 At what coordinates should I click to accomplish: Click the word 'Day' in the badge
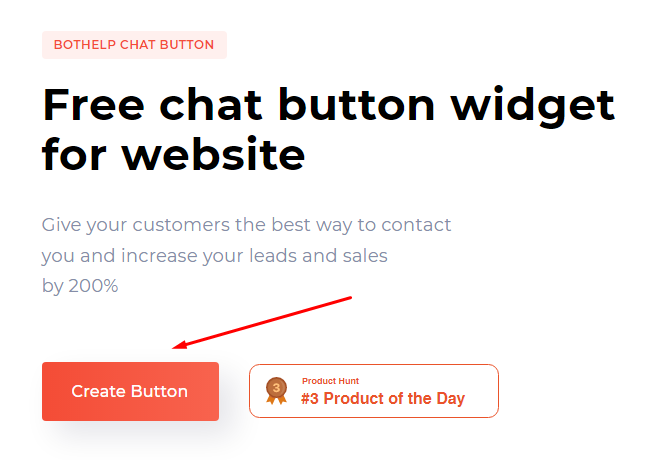coord(450,399)
